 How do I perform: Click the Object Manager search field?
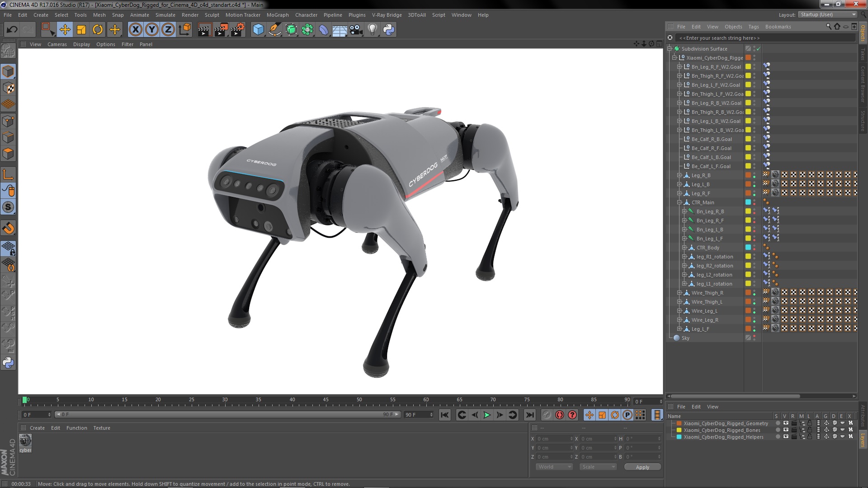coord(765,38)
